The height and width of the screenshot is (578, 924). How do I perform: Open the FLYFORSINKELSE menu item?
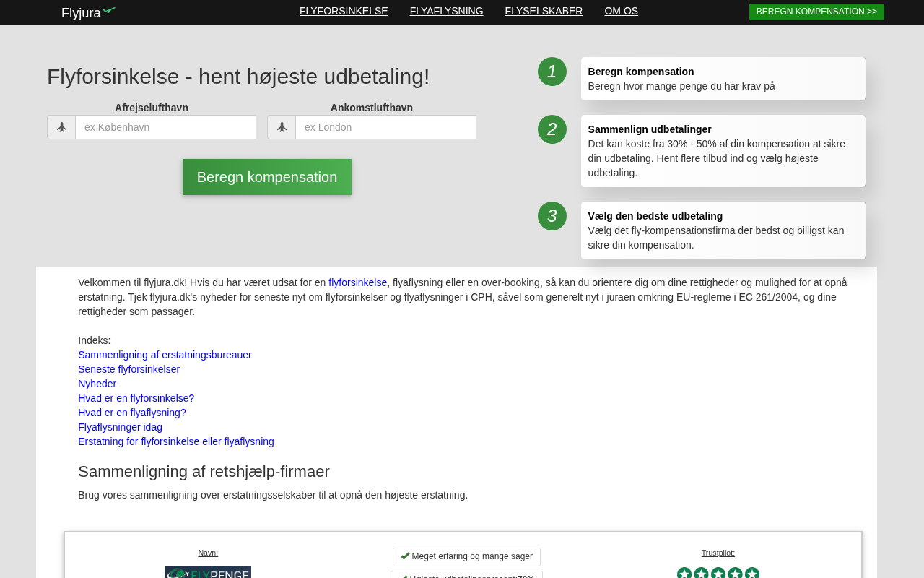344,11
